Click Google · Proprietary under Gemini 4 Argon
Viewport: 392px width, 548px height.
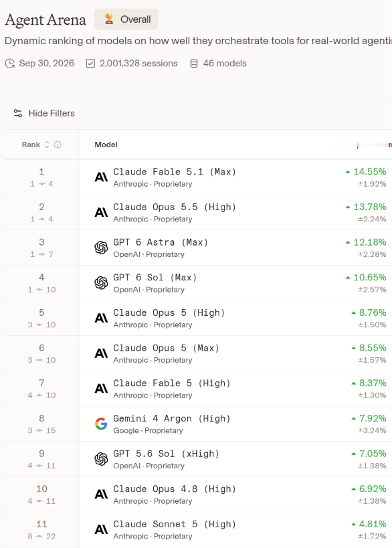(148, 431)
